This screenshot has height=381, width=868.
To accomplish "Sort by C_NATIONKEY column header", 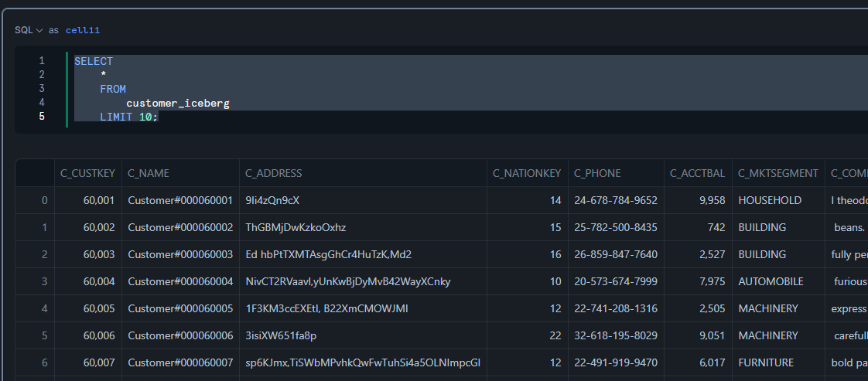I will point(527,173).
